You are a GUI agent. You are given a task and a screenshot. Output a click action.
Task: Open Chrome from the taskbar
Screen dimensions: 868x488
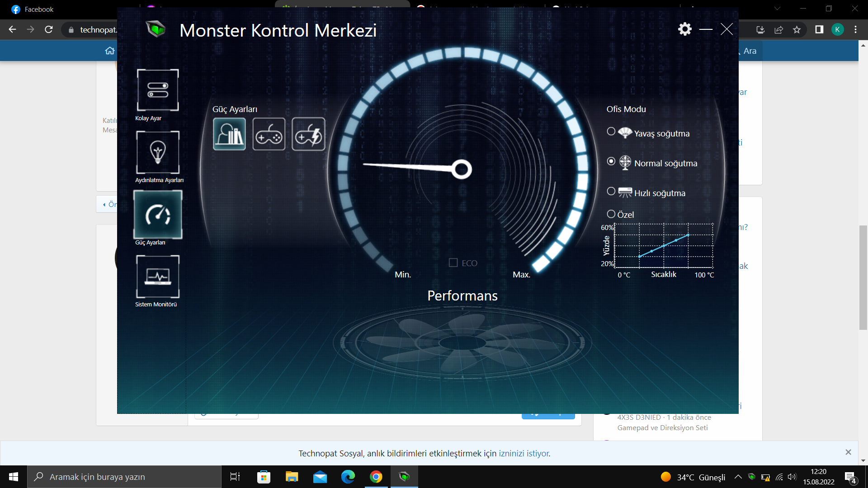pyautogui.click(x=376, y=477)
